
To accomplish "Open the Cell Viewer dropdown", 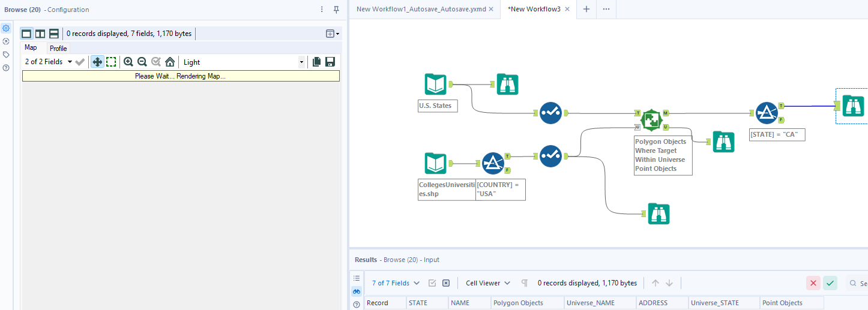I will point(488,283).
